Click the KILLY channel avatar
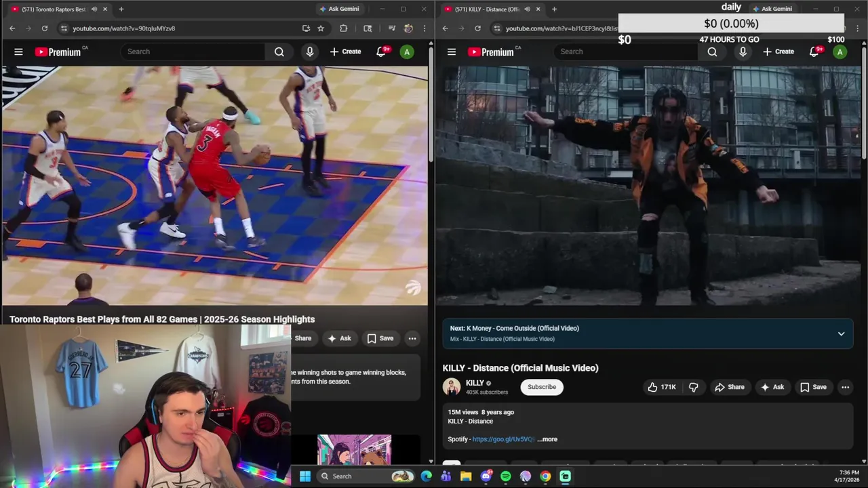The height and width of the screenshot is (488, 868). [452, 387]
